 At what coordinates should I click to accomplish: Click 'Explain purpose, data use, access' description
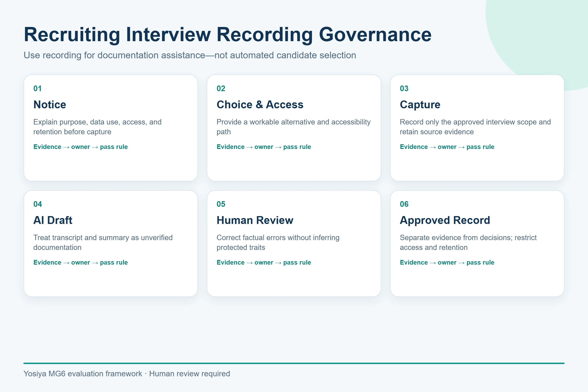98,127
